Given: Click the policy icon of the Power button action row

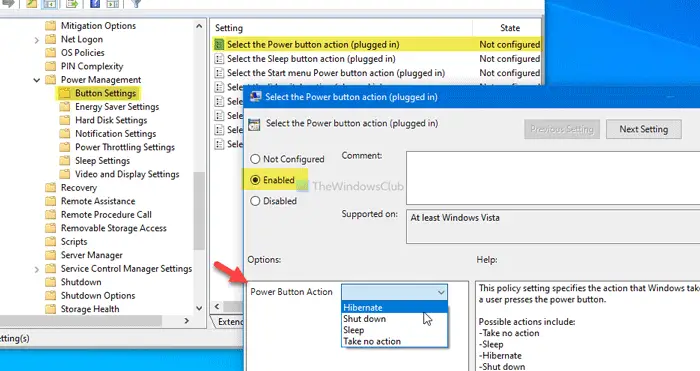Looking at the screenshot, I should click(x=219, y=44).
